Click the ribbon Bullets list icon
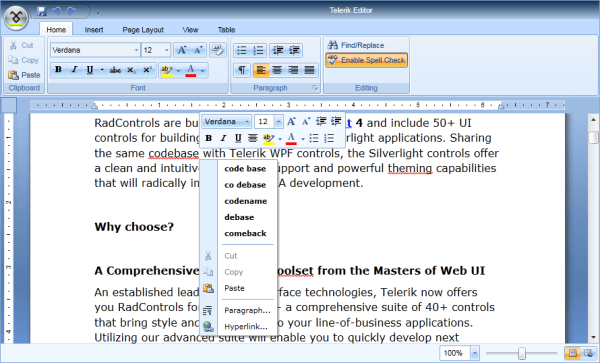The image size is (600, 363). tap(242, 50)
